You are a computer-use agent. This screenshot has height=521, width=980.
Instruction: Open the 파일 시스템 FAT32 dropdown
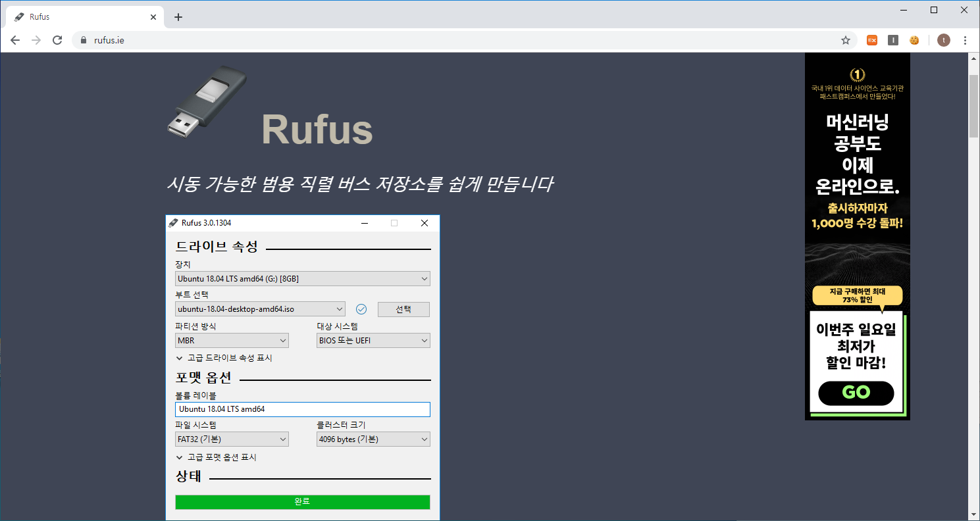click(232, 439)
